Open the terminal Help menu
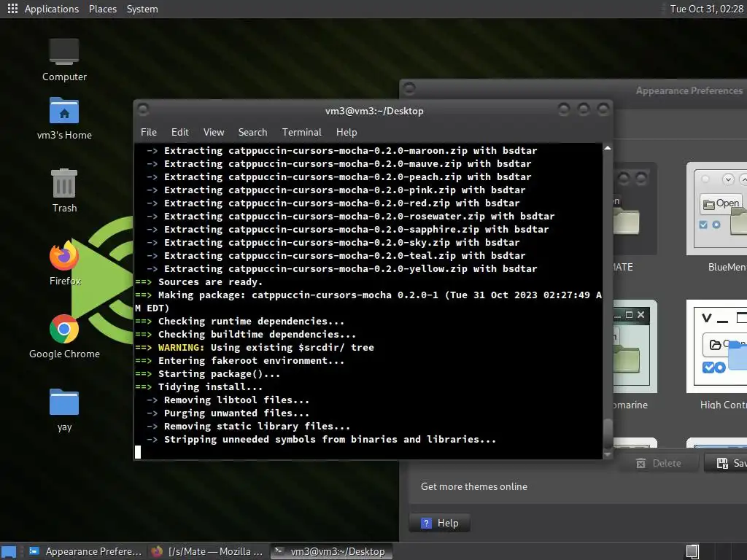 click(347, 132)
